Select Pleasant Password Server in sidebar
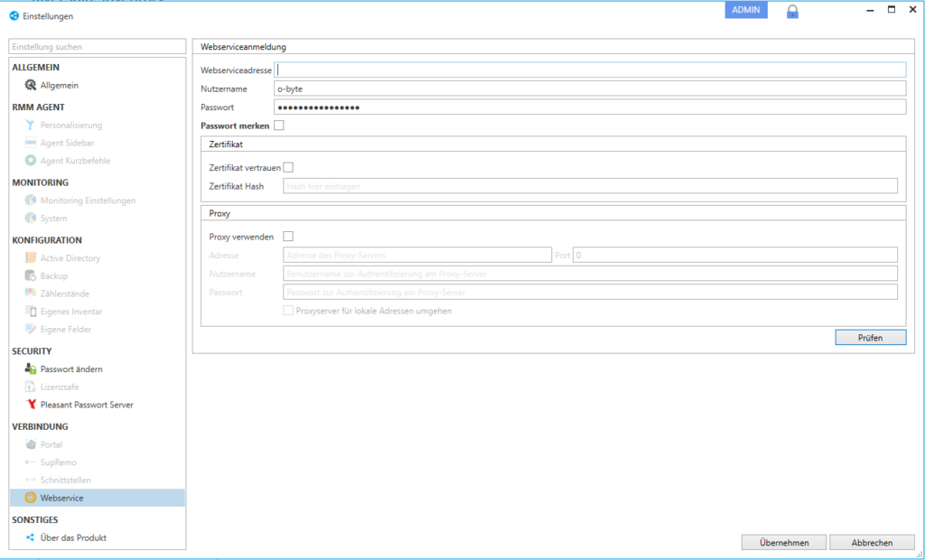 [86, 405]
